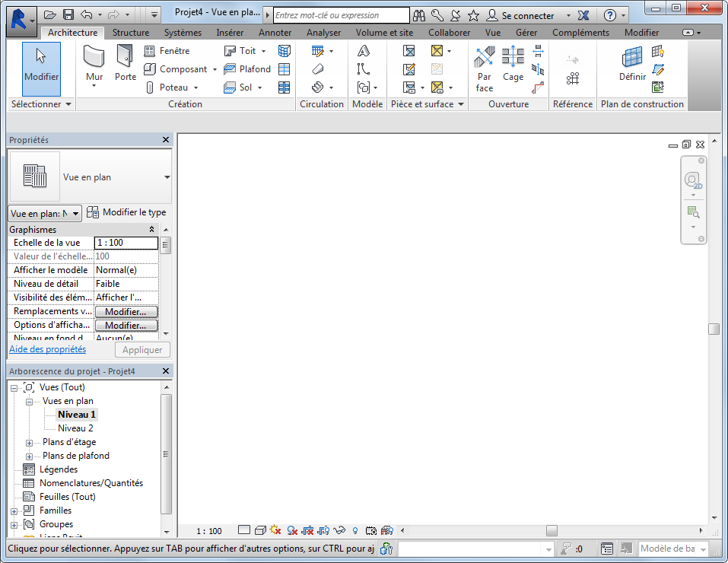Viewport: 728px width, 563px height.
Task: Click the curtain grid icon beside Plafond
Action: pos(285,69)
